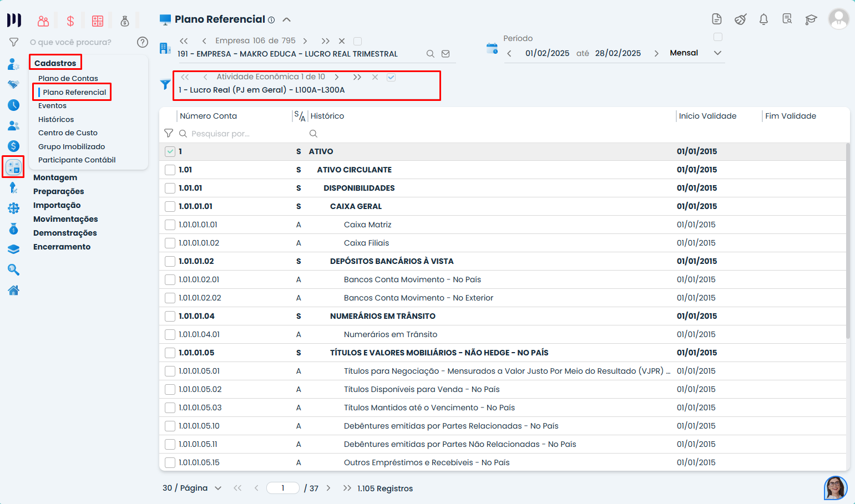855x504 pixels.
Task: Open Plano de Contas menu item
Action: pos(68,78)
